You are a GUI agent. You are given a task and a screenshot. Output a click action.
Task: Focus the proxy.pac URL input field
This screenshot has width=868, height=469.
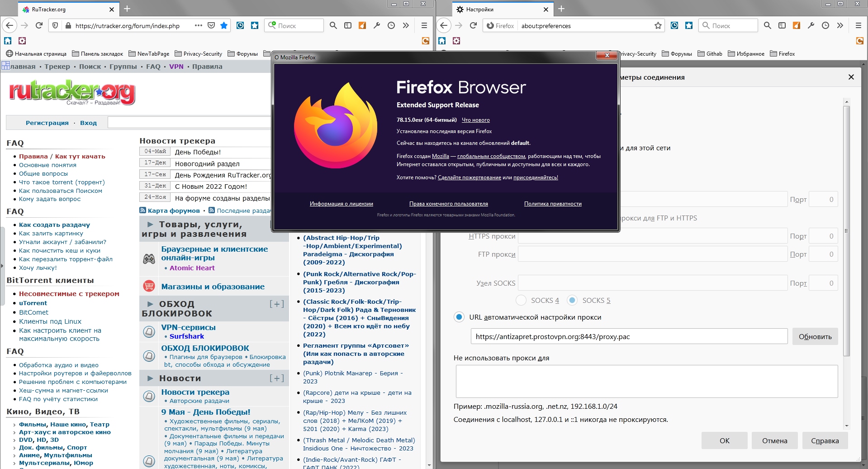click(629, 336)
